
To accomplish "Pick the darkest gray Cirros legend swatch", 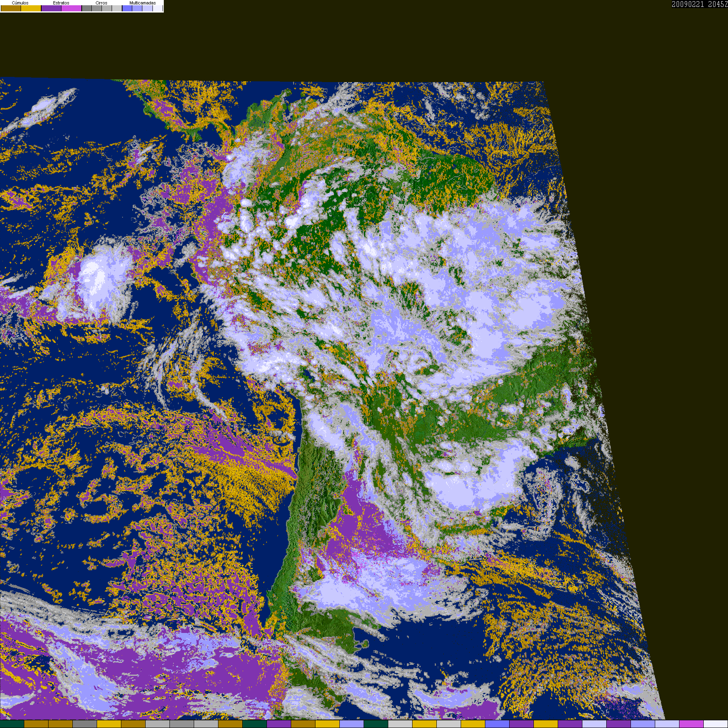I will point(87,8).
